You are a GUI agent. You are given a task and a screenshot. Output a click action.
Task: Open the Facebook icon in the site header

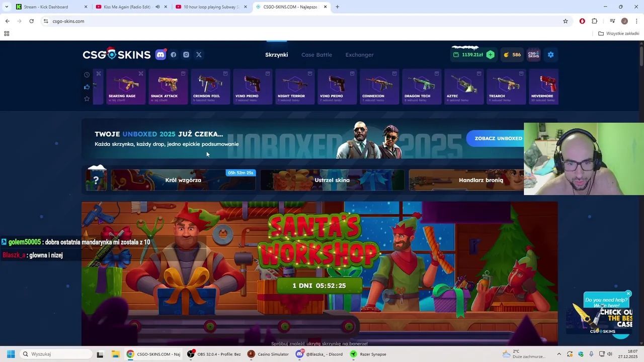tap(174, 55)
